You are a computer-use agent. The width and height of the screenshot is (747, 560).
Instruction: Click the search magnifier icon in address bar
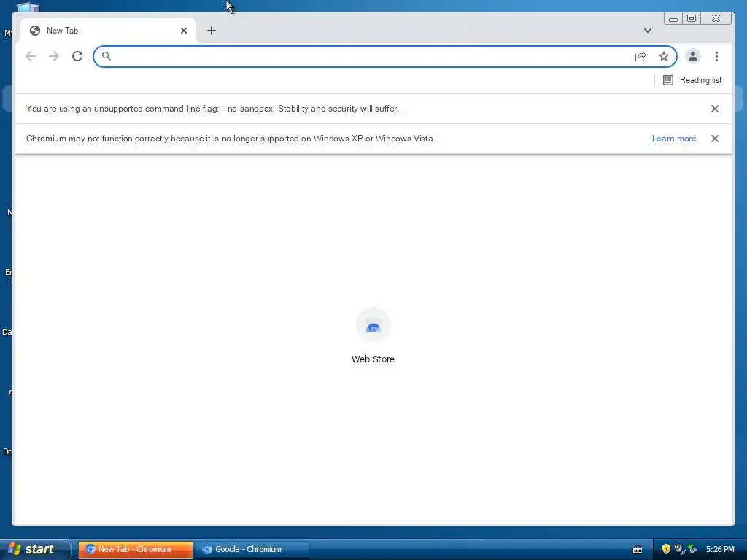tap(107, 56)
